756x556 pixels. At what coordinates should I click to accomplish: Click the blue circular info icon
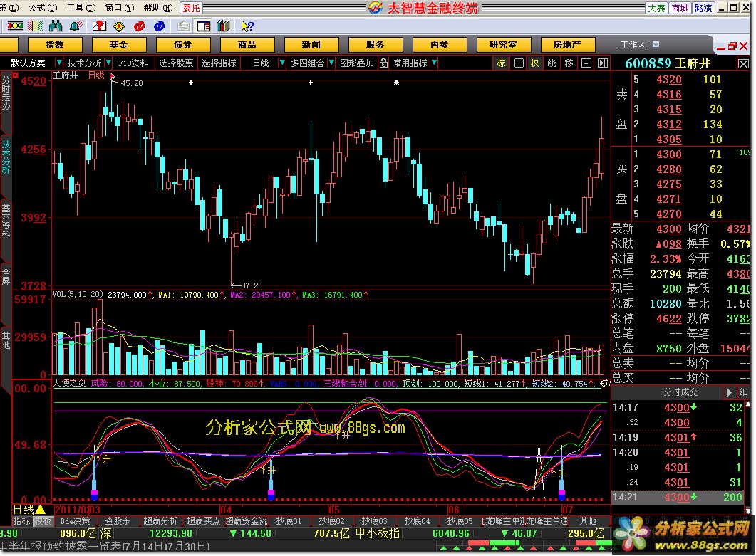[x=159, y=26]
